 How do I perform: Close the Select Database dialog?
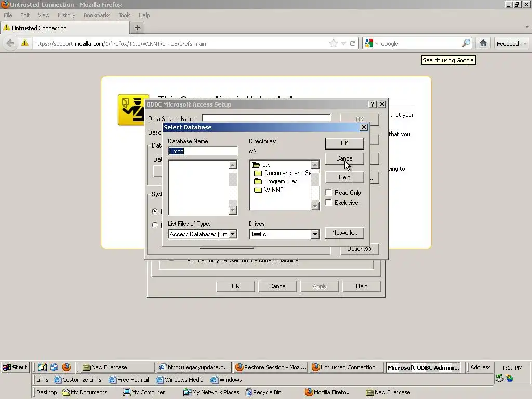tap(363, 127)
